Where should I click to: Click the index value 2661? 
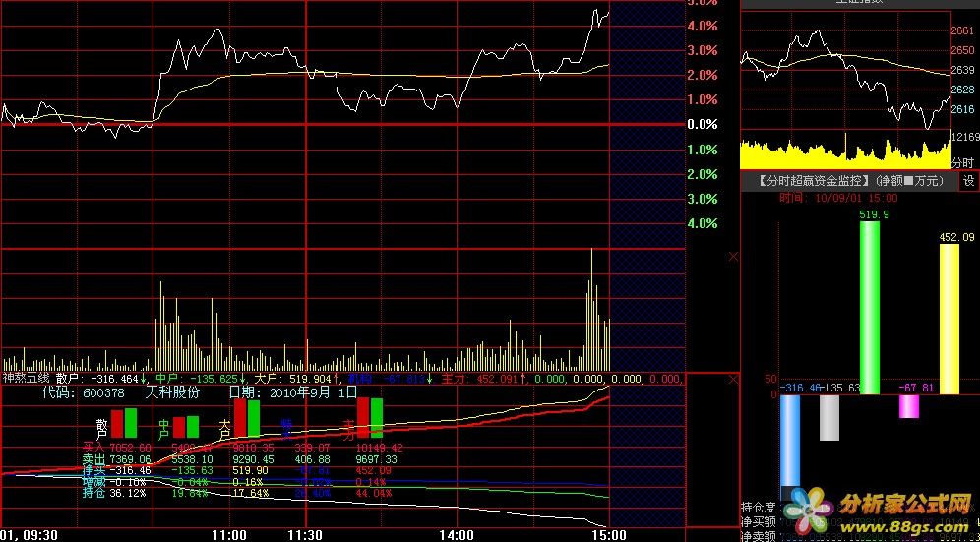[x=962, y=30]
